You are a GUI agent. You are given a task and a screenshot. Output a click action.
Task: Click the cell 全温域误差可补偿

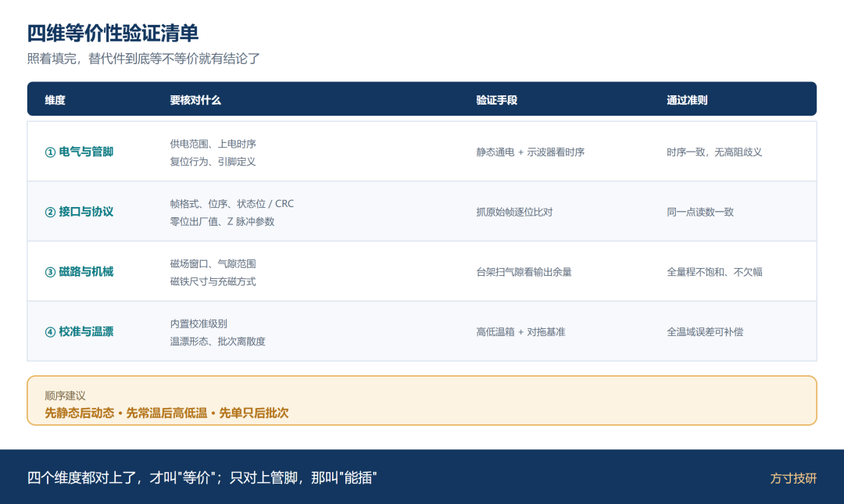click(x=705, y=332)
